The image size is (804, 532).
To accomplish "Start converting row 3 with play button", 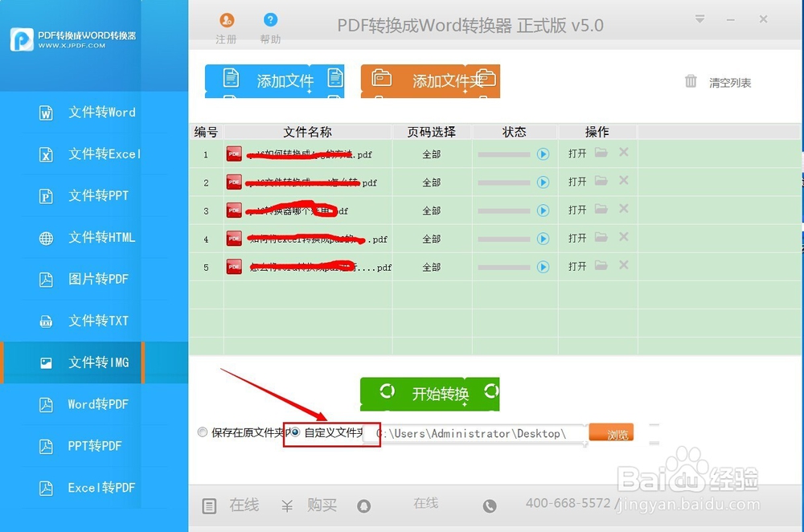I will pyautogui.click(x=543, y=211).
